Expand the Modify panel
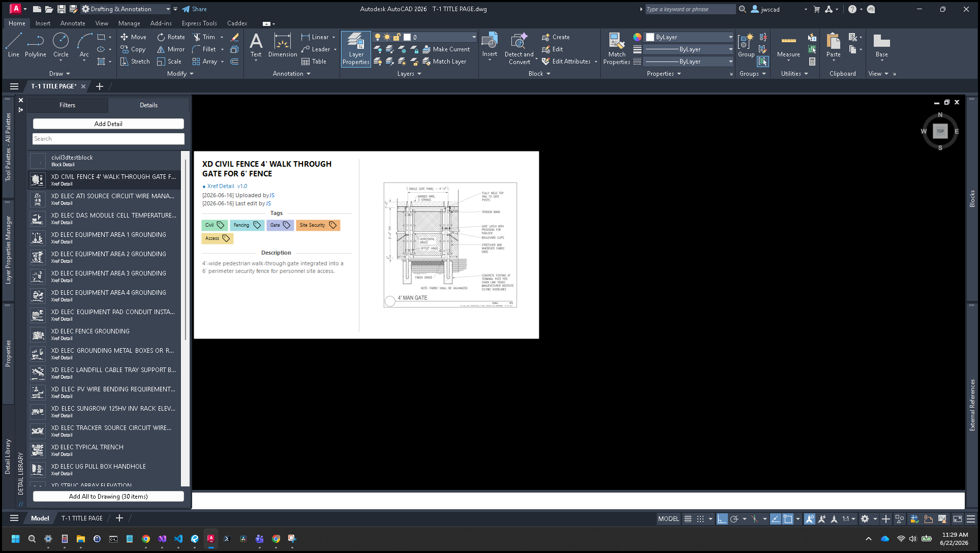Viewport: 980px width, 553px height. pyautogui.click(x=180, y=74)
